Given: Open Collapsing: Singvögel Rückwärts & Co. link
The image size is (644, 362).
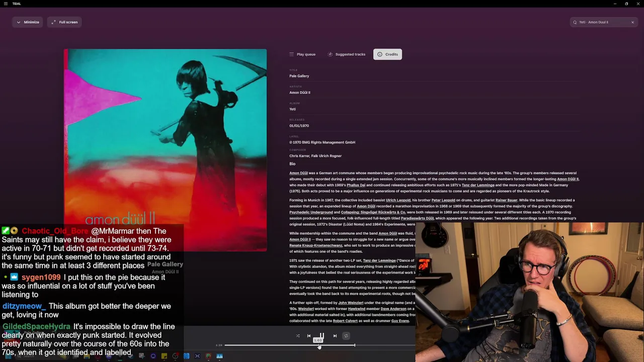Looking at the screenshot, I should pos(373,212).
